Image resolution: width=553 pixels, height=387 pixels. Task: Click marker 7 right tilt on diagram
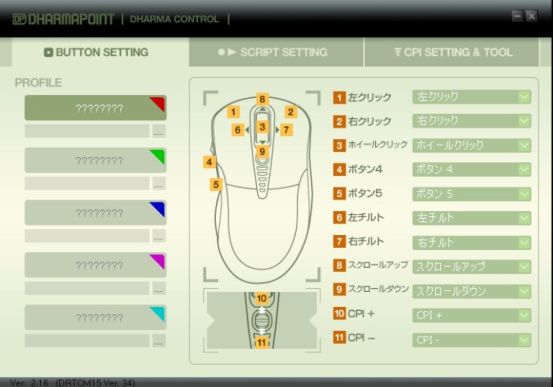pos(286,130)
